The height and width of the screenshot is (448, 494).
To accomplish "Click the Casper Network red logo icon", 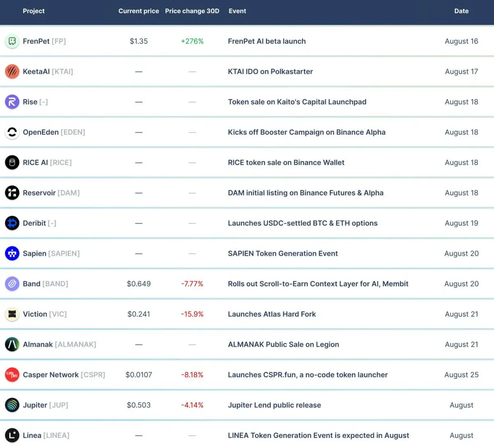I will point(12,375).
